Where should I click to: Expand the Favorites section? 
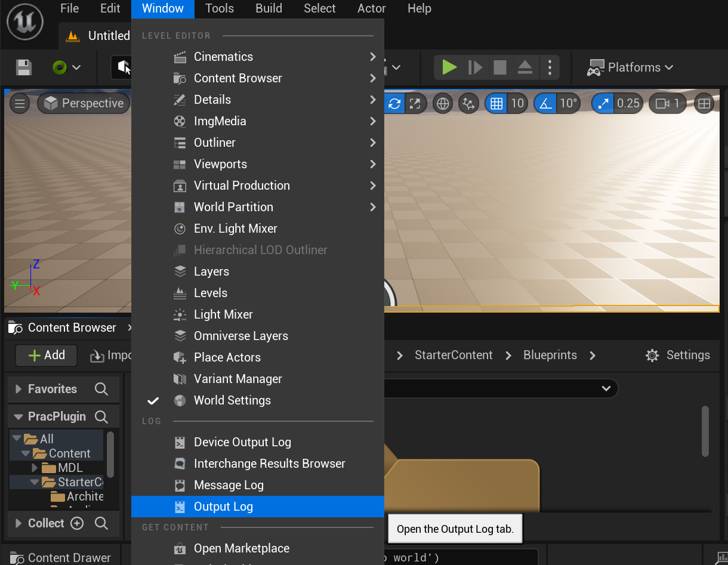point(18,389)
